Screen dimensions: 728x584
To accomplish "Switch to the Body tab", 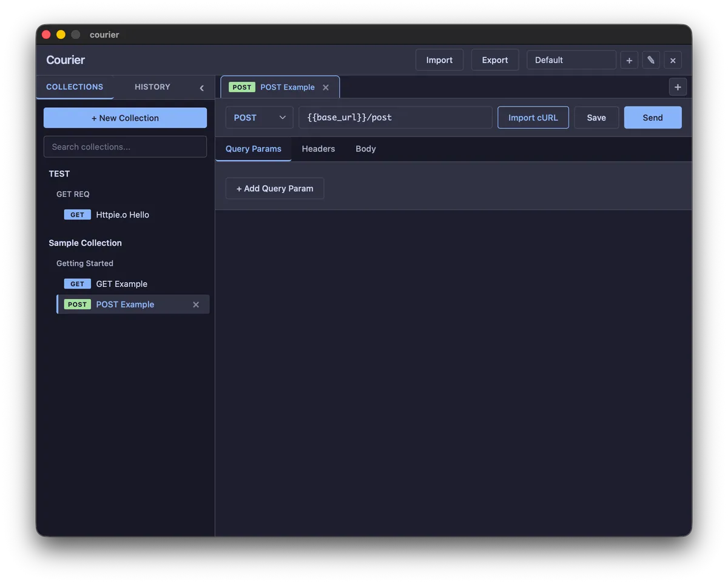I will [366, 149].
